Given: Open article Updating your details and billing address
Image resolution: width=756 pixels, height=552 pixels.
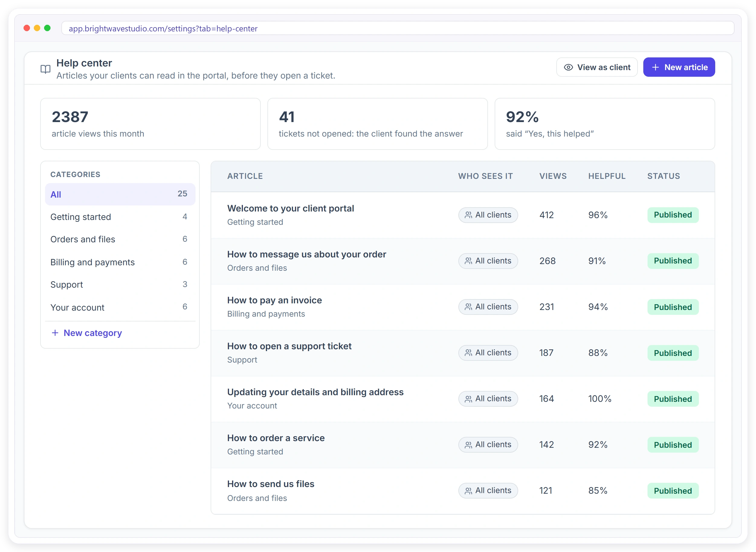Looking at the screenshot, I should [315, 392].
